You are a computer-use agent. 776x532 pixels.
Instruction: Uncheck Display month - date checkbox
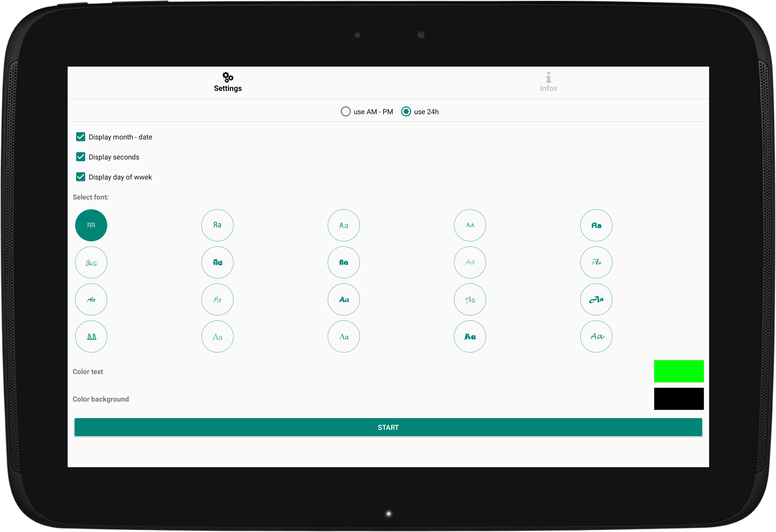114,137
